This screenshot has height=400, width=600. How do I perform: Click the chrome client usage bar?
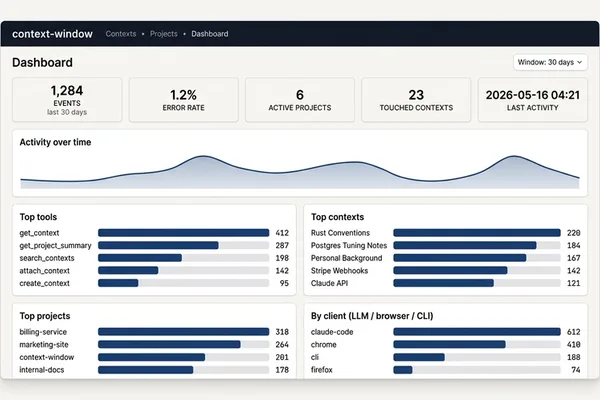tap(477, 344)
